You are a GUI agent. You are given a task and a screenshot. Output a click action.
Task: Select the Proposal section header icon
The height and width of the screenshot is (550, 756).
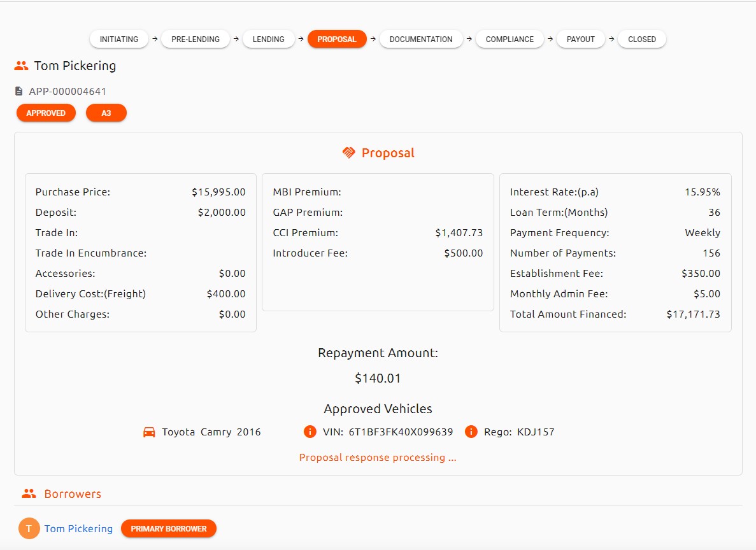[348, 152]
